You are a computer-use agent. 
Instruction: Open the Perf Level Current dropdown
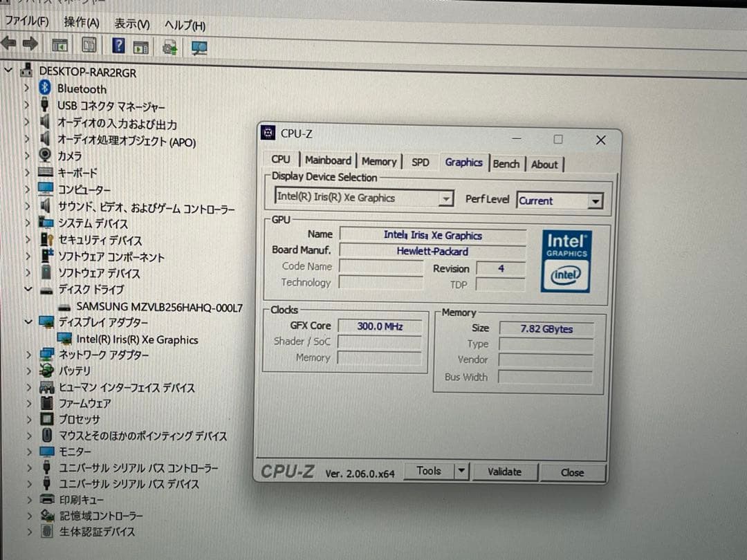595,201
